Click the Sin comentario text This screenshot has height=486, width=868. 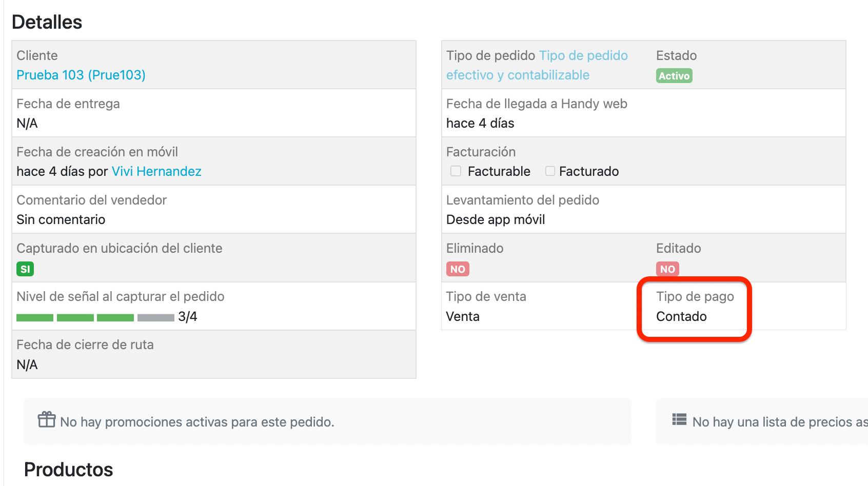(x=61, y=219)
